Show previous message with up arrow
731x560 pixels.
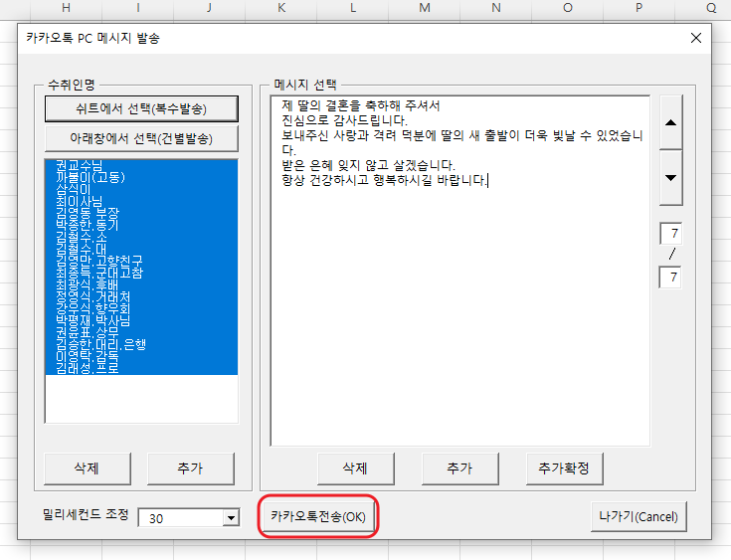pyautogui.click(x=671, y=122)
